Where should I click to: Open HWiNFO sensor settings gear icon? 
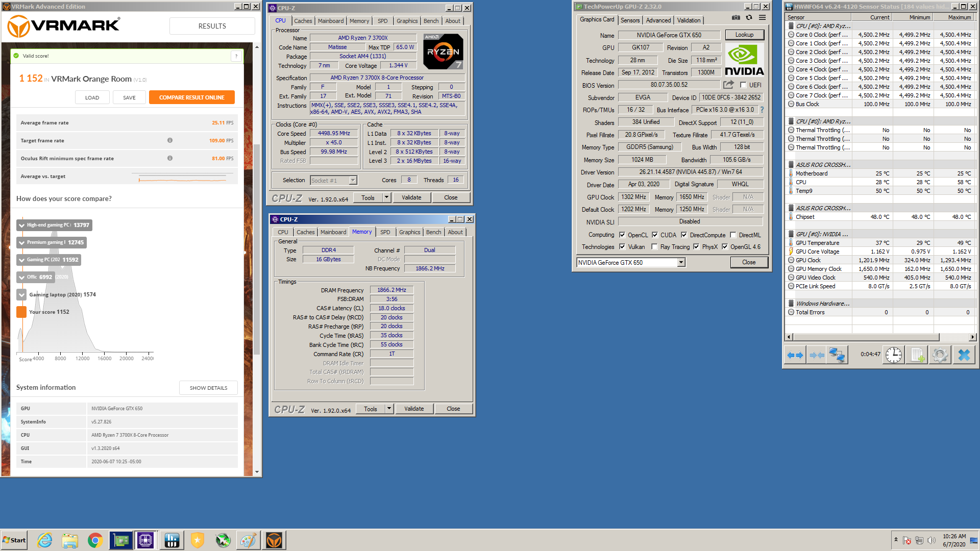pos(940,355)
